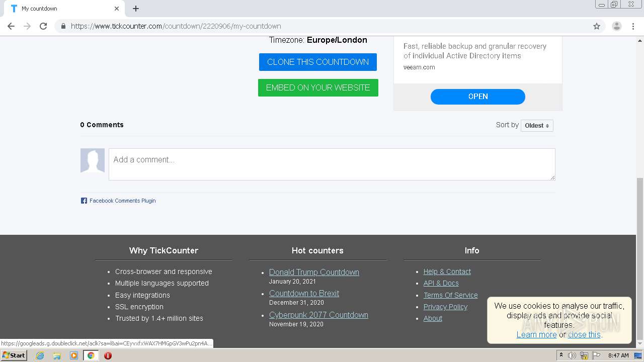Click the Facebook logo icon beside the plugin link
The width and height of the screenshot is (644, 362).
point(84,201)
